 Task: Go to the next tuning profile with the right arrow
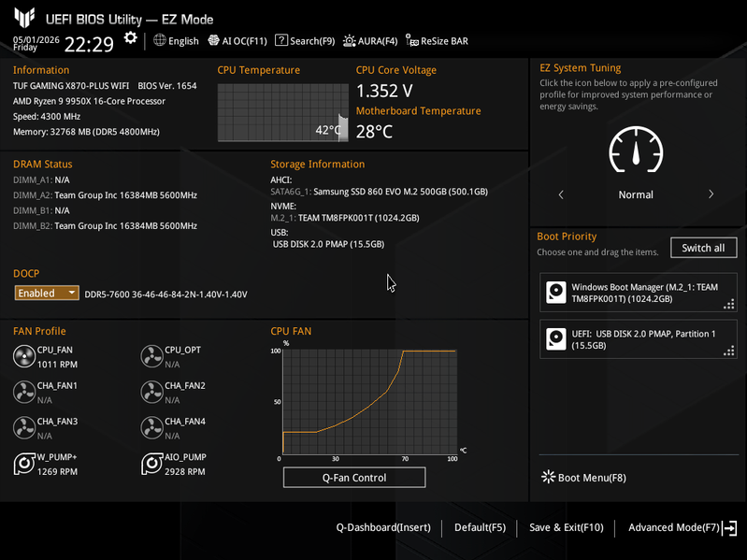point(711,194)
